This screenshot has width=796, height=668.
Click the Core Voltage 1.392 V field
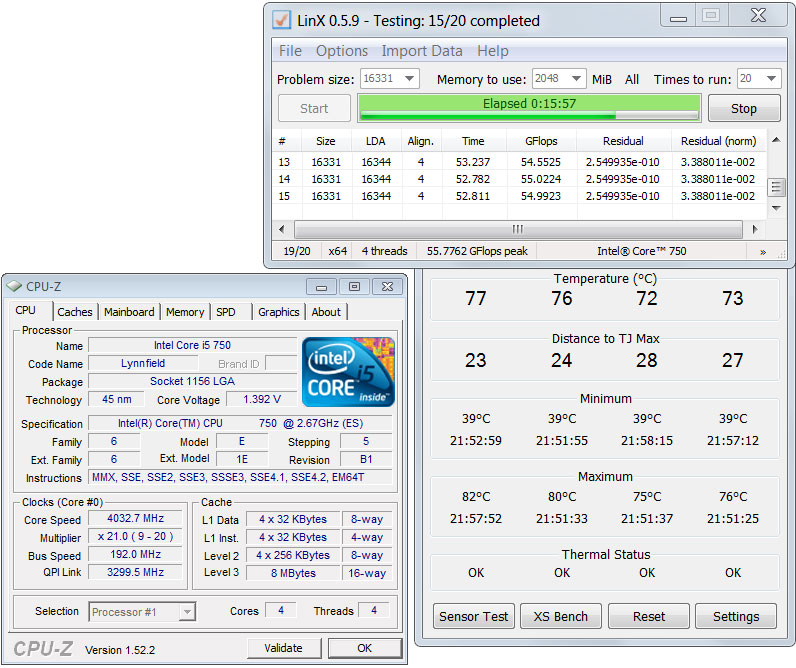261,399
